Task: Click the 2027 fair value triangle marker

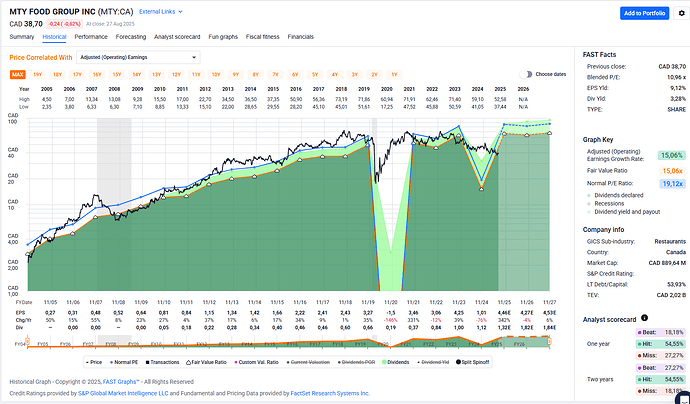Action: coord(549,133)
